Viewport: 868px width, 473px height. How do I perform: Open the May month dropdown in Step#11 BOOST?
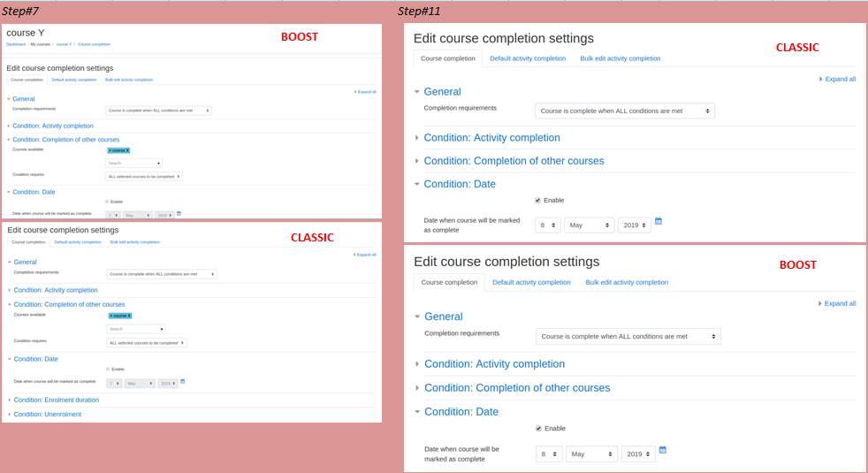(591, 454)
